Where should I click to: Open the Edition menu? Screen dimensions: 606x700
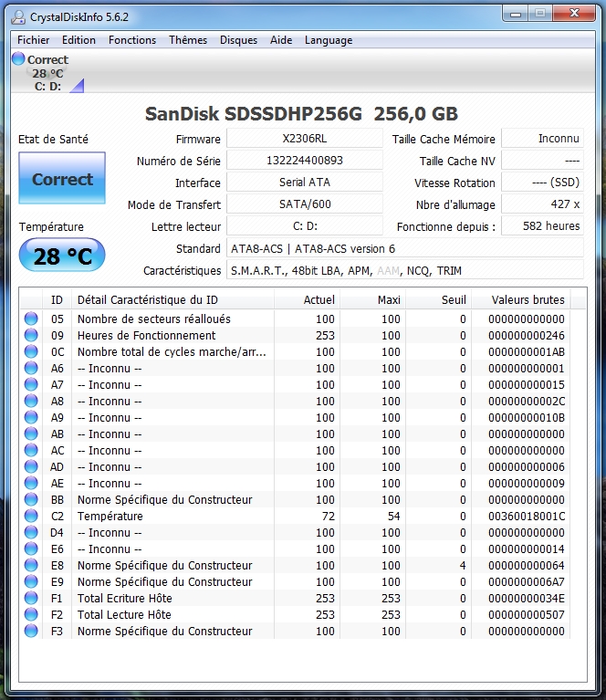point(78,40)
